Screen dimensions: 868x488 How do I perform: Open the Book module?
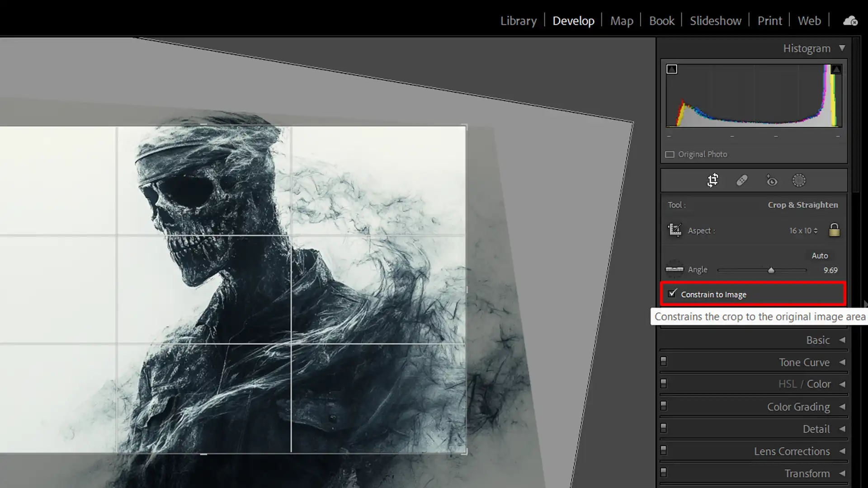point(661,21)
